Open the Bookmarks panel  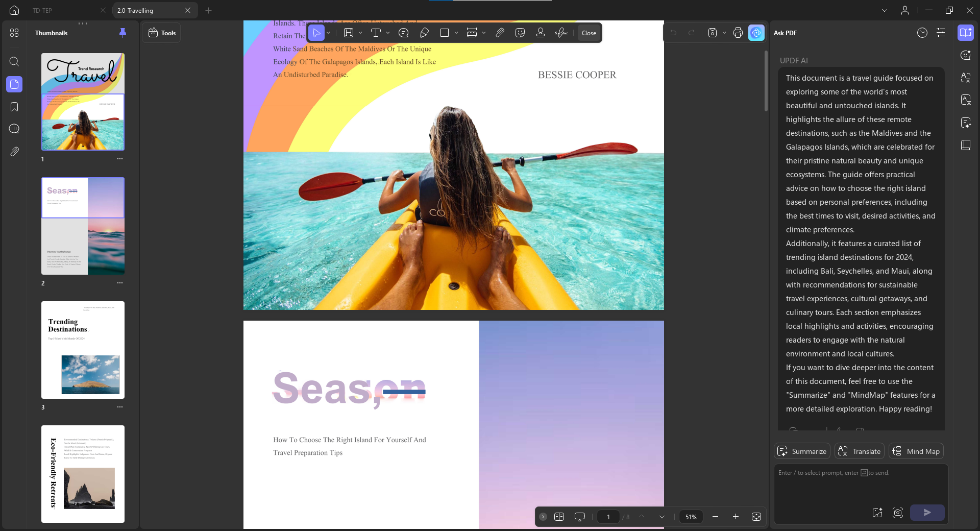point(14,107)
